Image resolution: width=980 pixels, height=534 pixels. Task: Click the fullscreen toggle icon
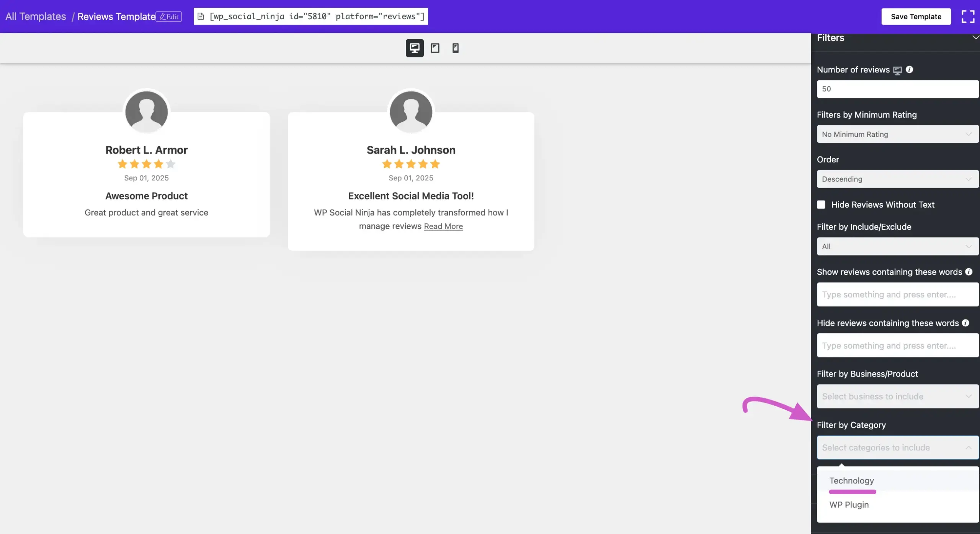tap(968, 16)
